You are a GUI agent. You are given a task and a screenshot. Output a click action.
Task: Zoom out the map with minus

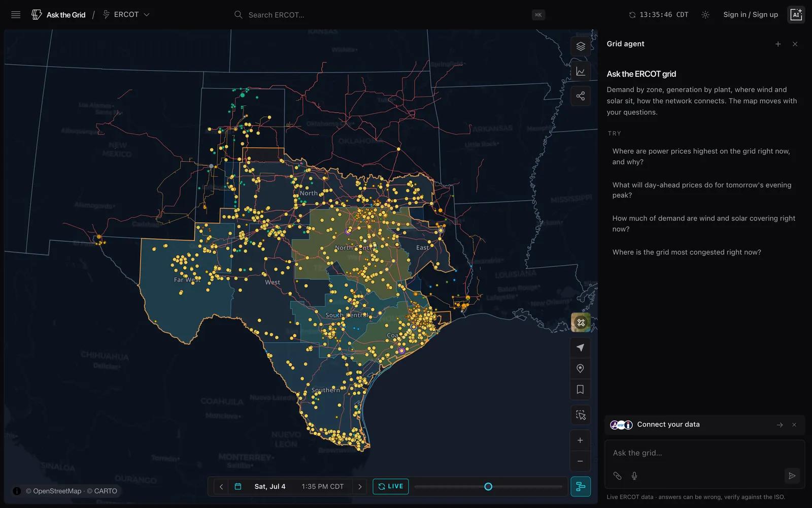(581, 461)
